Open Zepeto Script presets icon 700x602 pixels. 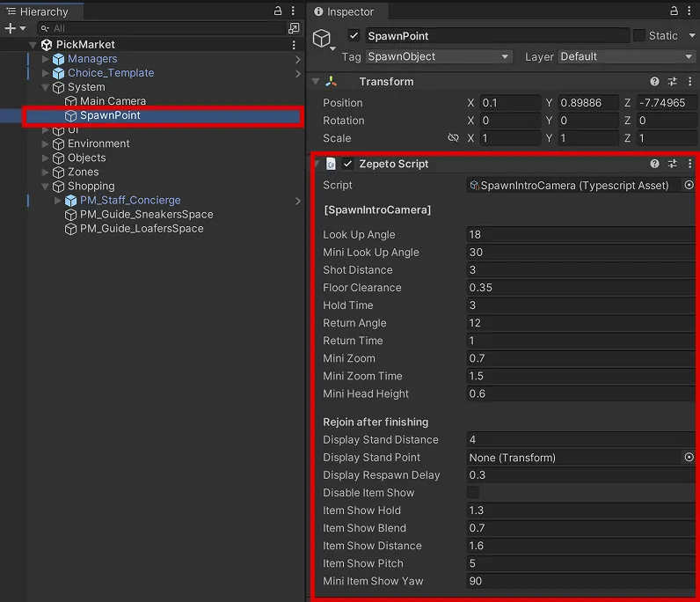click(672, 164)
